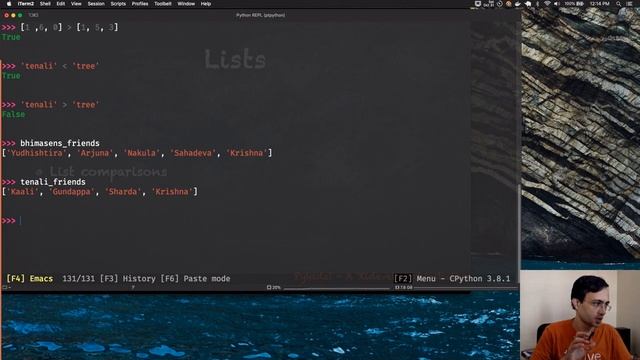
Task: Click 'Yudhishtira' in the list output
Action: coord(37,153)
